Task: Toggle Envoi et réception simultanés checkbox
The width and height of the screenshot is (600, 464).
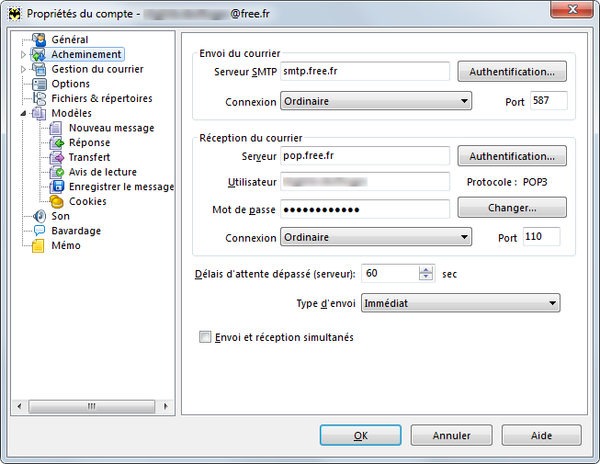Action: [x=205, y=337]
